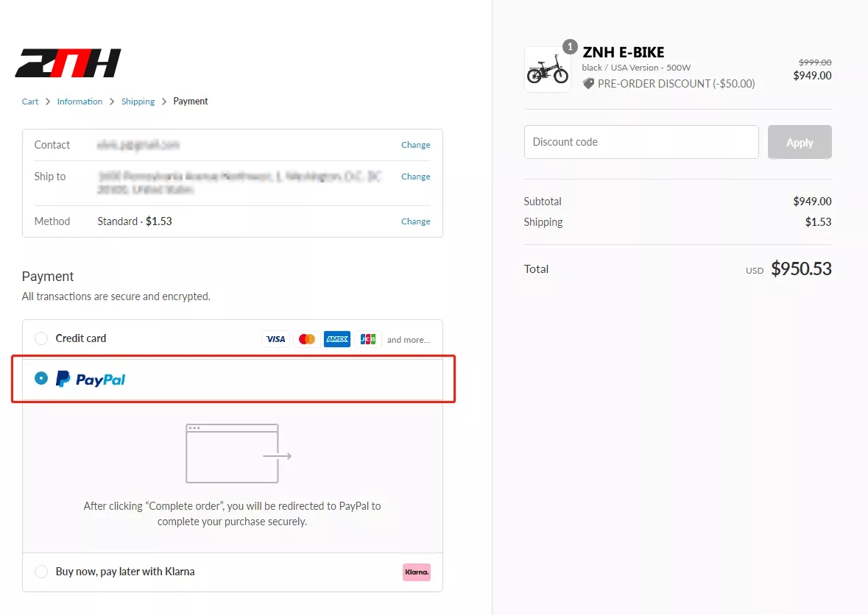The width and height of the screenshot is (868, 615).
Task: Click the Mastercard icon
Action: pos(307,339)
